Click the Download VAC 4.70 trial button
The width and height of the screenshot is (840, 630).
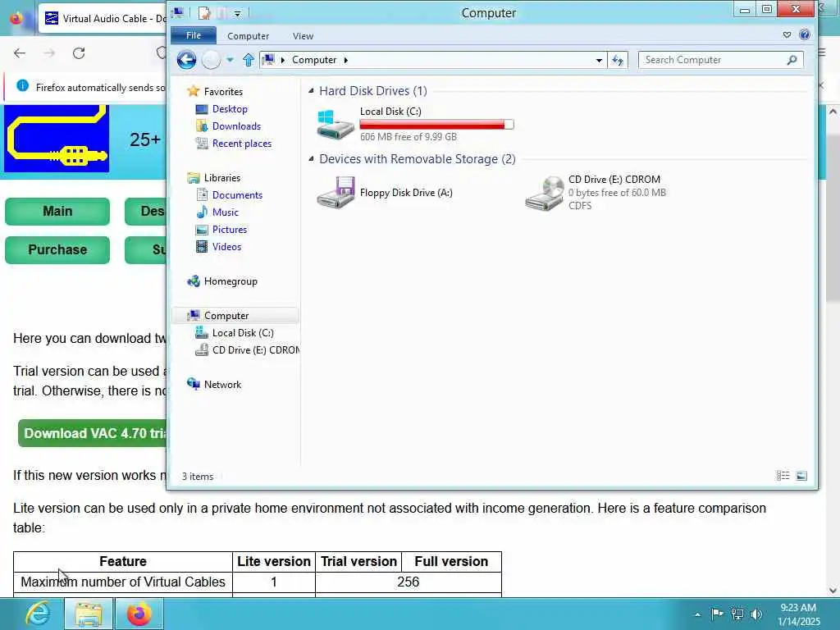[93, 433]
